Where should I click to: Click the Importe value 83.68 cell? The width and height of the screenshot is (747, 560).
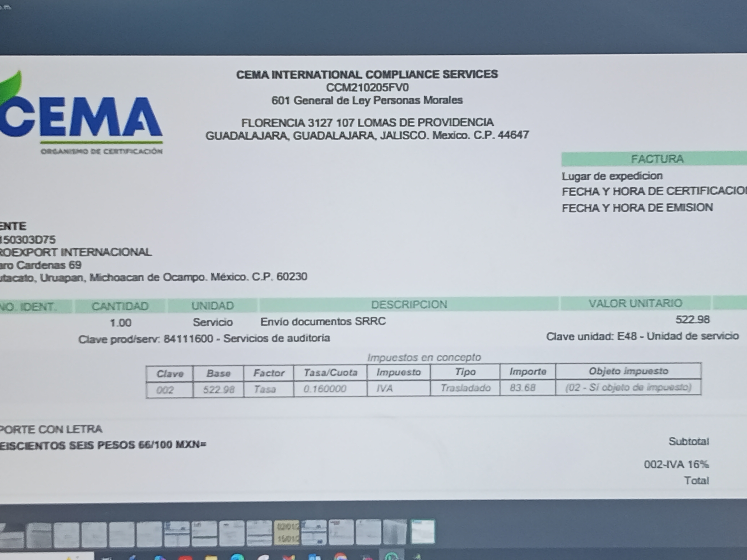(x=522, y=388)
